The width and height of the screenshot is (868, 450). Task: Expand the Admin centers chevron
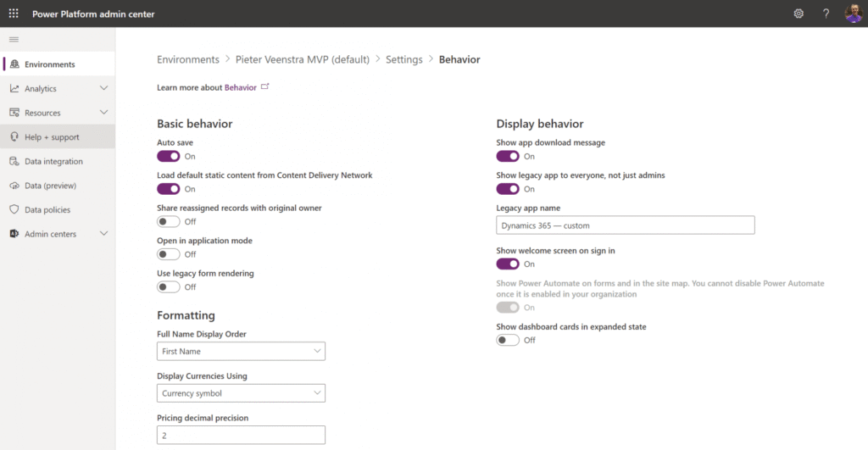click(103, 234)
